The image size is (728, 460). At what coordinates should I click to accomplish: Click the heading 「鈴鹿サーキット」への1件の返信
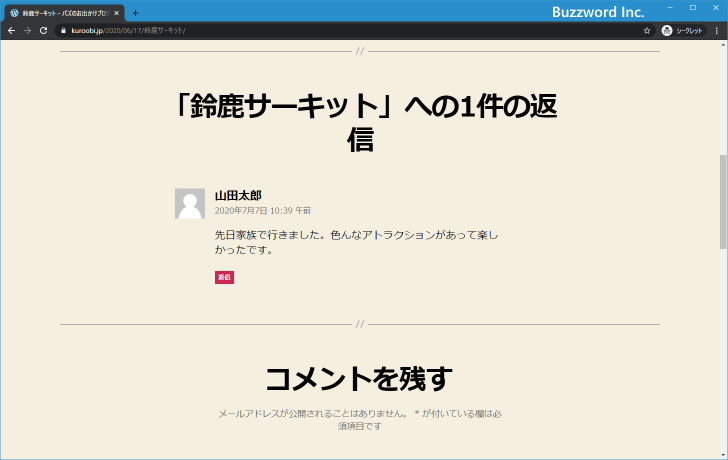pos(365,123)
